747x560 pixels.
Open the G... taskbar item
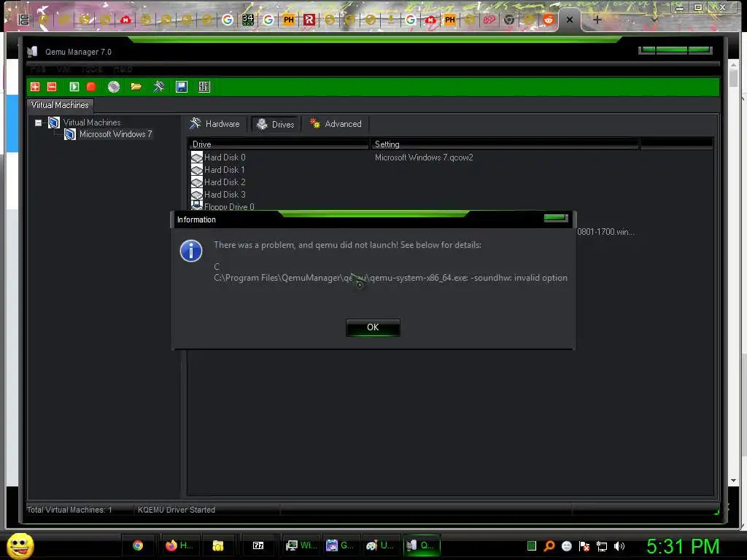[340, 545]
